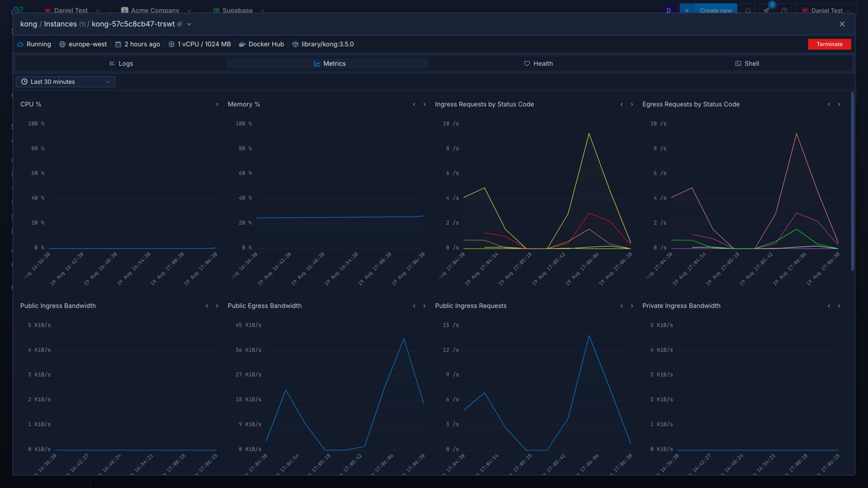Next arrow on Ingress Requests by Status Code
Image resolution: width=868 pixels, height=488 pixels.
point(632,104)
